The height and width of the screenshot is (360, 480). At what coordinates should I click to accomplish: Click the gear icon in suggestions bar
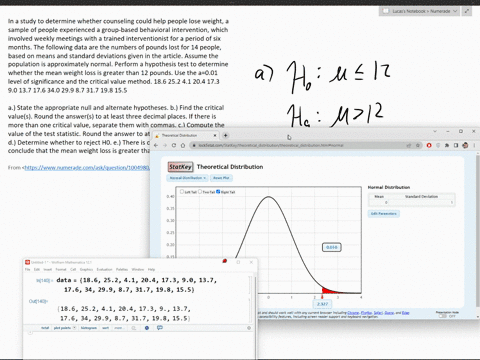[249, 328]
